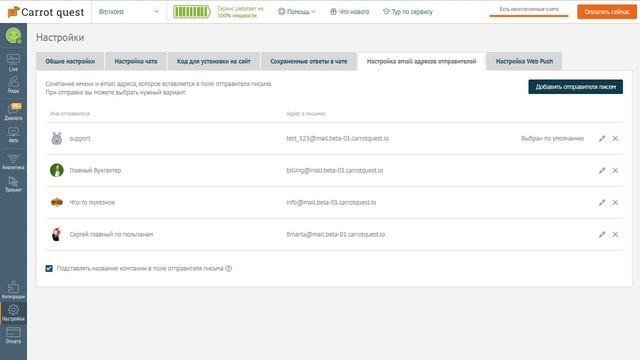
Task: Select test_123@mail.beta-01.carrotquest.io address
Action: [x=338, y=138]
